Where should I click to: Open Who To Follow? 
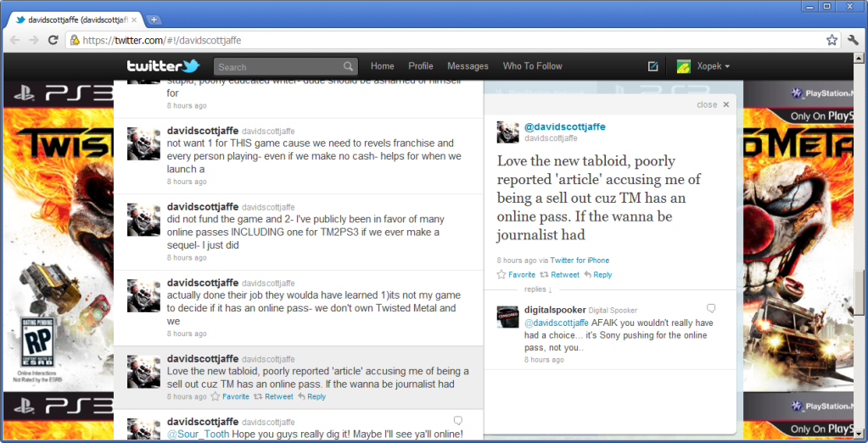(x=532, y=66)
